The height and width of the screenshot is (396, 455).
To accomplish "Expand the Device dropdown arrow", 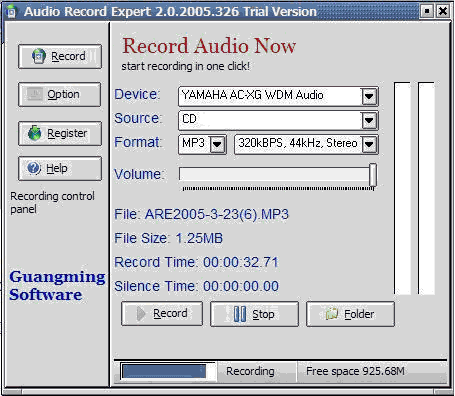I will click(369, 96).
